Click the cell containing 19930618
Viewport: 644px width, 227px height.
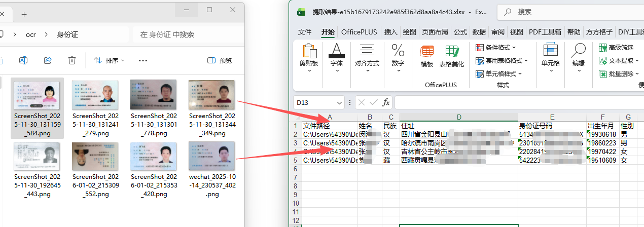coord(603,134)
